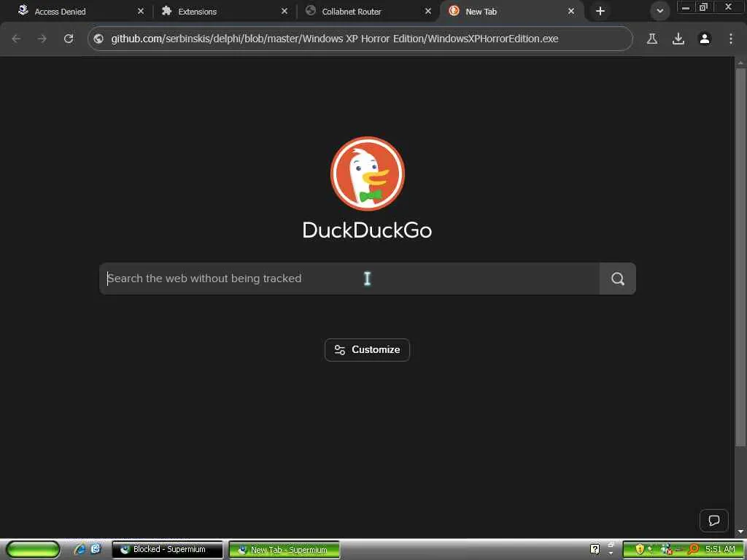The image size is (747, 560).
Task: Close the Access Denied tab
Action: pyautogui.click(x=140, y=11)
